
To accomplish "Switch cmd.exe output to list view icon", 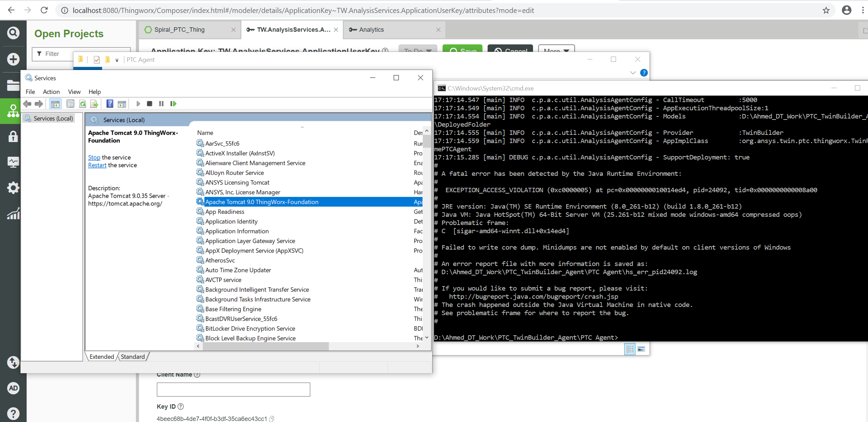I will tap(630, 349).
